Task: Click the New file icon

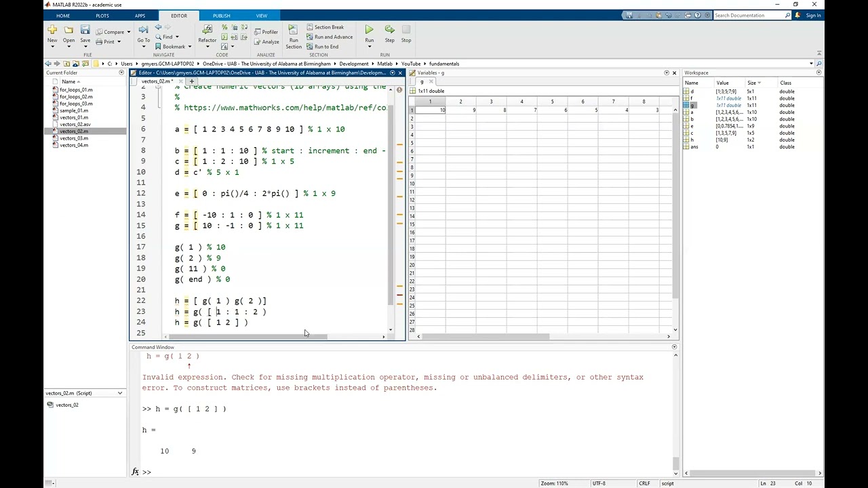Action: [52, 30]
